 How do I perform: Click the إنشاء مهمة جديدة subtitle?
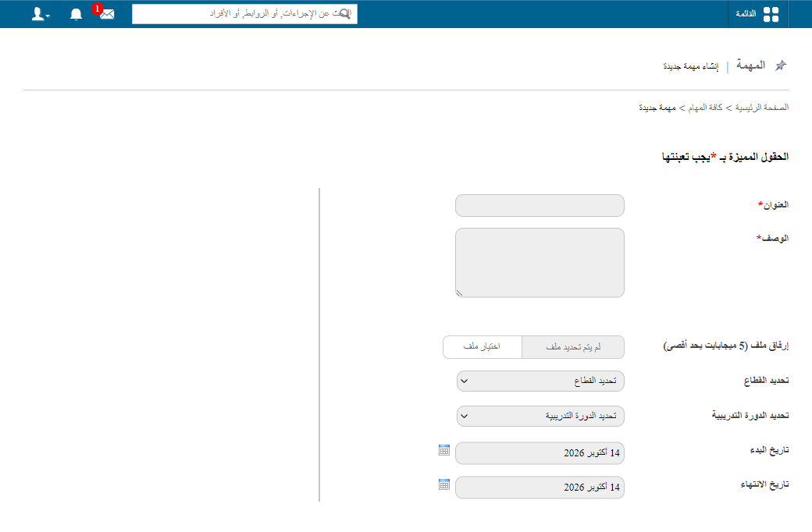[x=691, y=66]
